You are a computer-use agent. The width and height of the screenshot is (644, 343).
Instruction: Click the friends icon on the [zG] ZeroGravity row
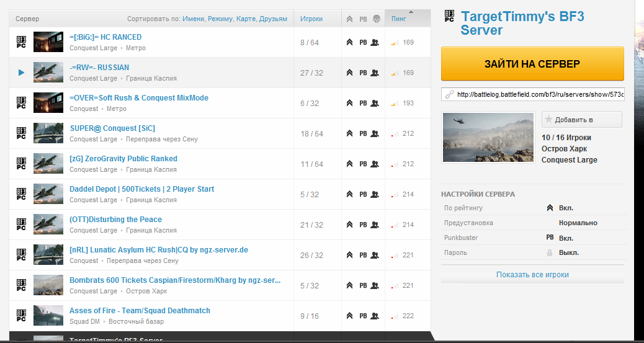pos(375,164)
